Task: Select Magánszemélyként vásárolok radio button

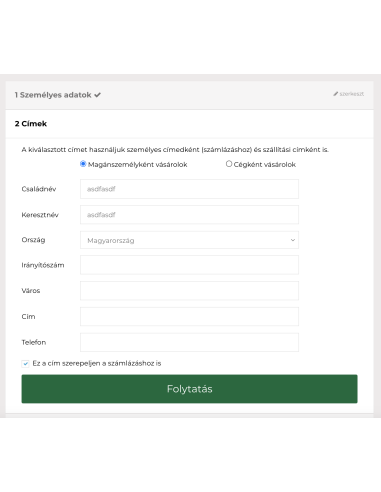Action: tap(83, 164)
